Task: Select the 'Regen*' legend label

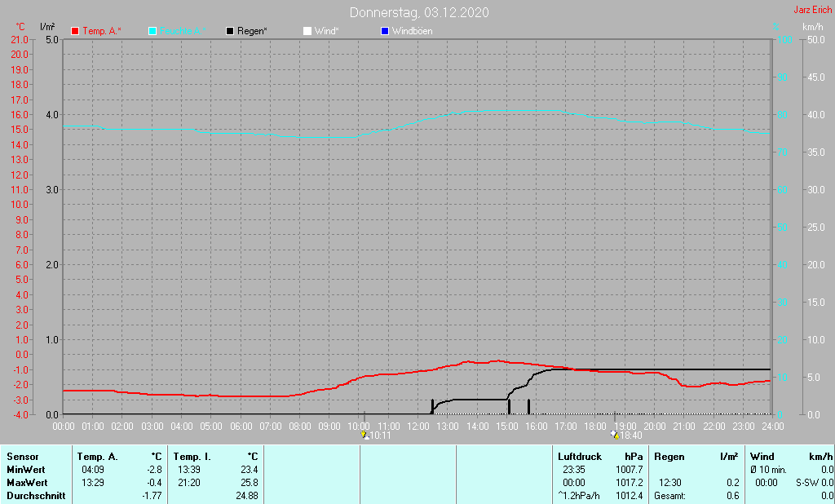Action: (x=252, y=31)
